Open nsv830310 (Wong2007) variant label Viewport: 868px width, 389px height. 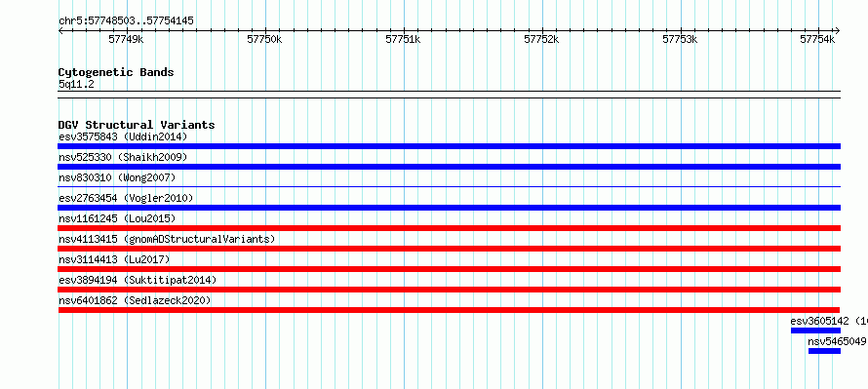click(x=117, y=177)
